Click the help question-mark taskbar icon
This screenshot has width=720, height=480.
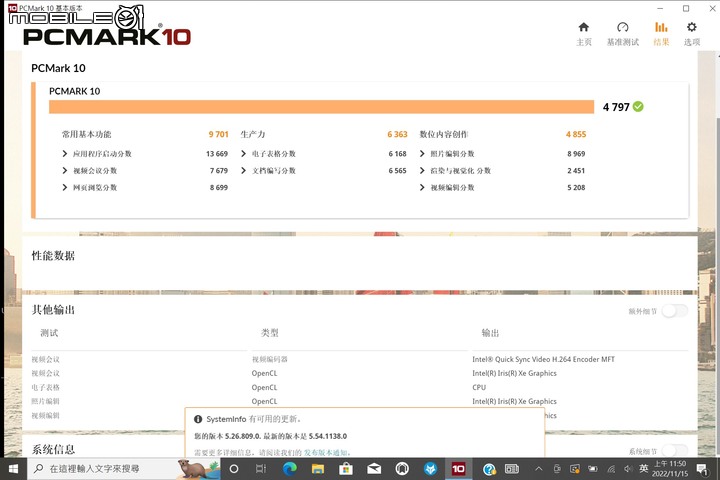[489, 469]
